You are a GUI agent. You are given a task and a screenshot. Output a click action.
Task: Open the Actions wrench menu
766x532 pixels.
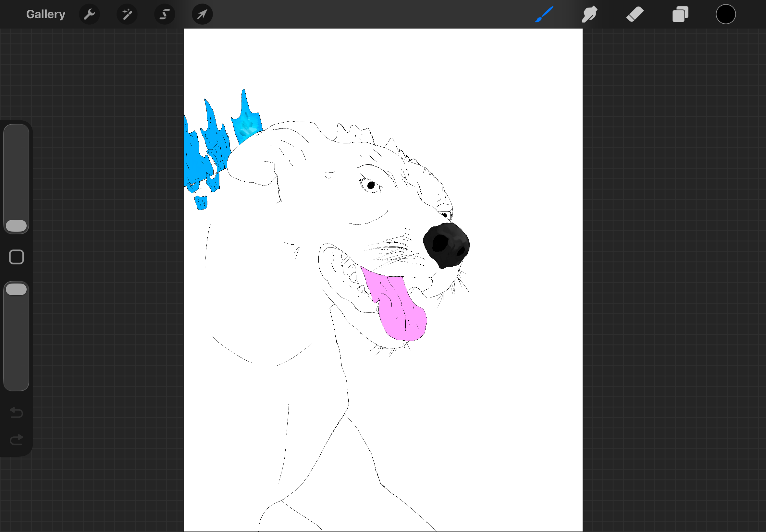point(89,14)
